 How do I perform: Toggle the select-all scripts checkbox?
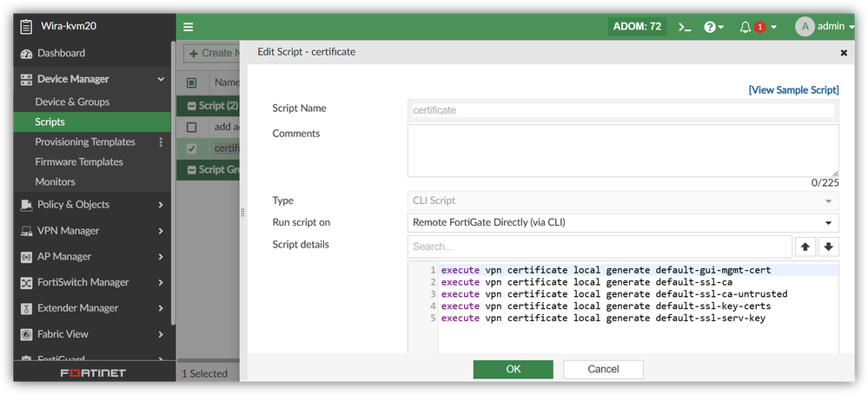click(192, 83)
